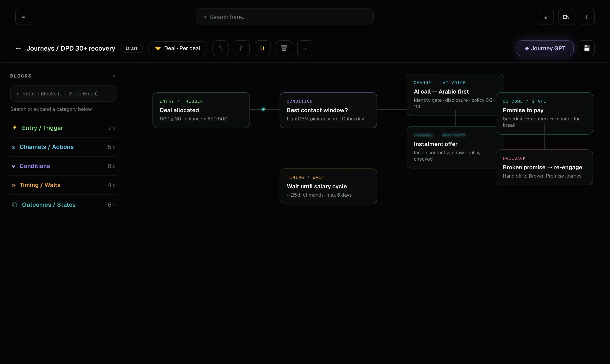This screenshot has width=610, height=364.
Task: Expand the Entry / Trigger category
Action: coord(63,128)
